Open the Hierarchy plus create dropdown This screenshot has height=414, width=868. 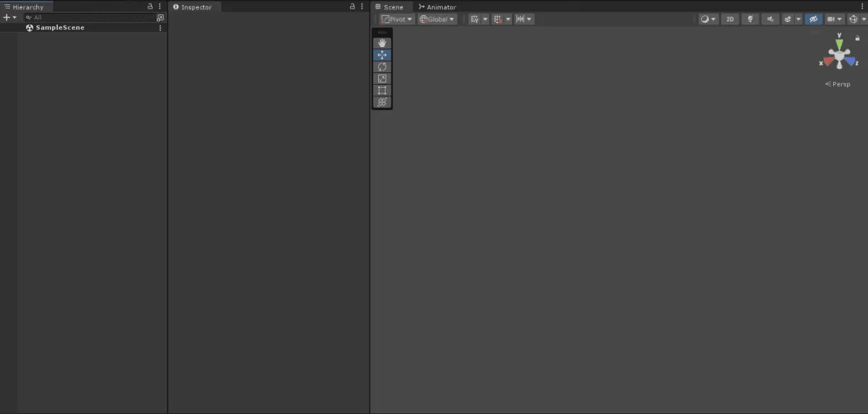pos(9,17)
